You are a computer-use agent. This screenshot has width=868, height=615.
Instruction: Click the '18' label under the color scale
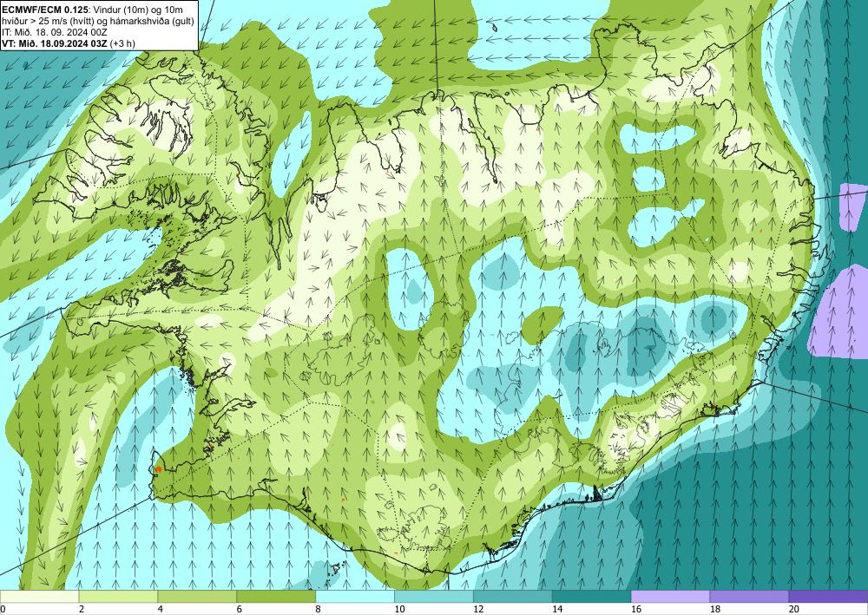tap(715, 609)
